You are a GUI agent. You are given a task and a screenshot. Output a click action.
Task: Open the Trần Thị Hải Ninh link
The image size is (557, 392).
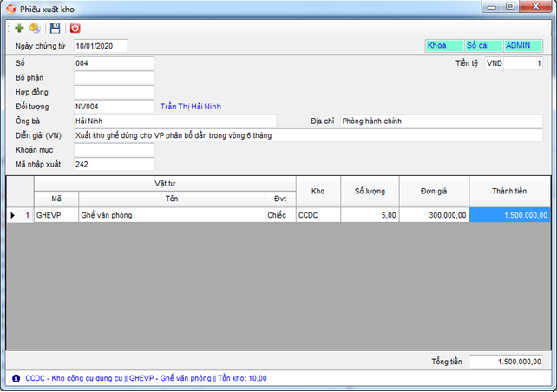pos(192,106)
